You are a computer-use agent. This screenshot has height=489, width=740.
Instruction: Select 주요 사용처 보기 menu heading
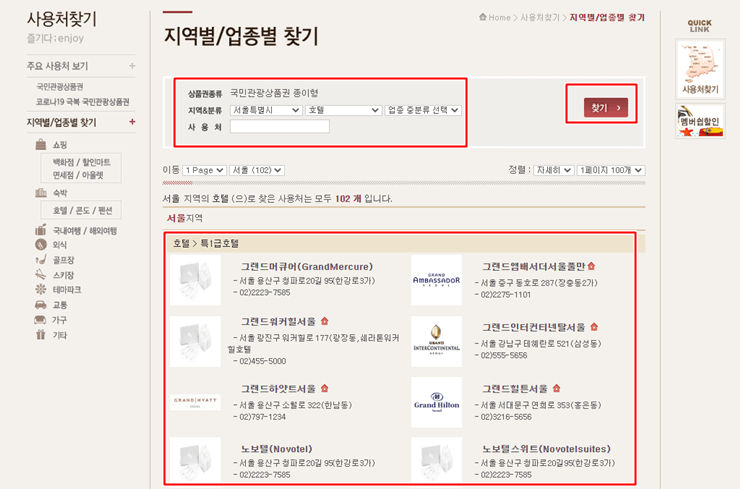(x=57, y=66)
